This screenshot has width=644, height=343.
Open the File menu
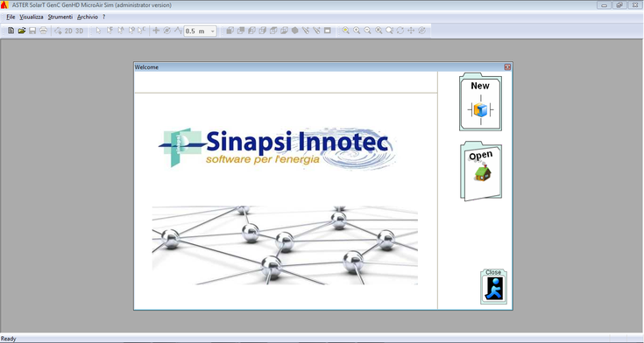pos(11,17)
